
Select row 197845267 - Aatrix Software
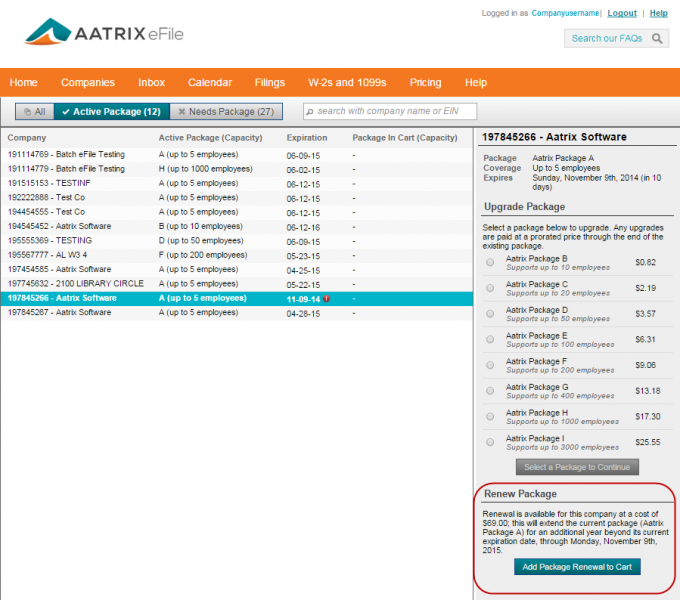[x=237, y=313]
